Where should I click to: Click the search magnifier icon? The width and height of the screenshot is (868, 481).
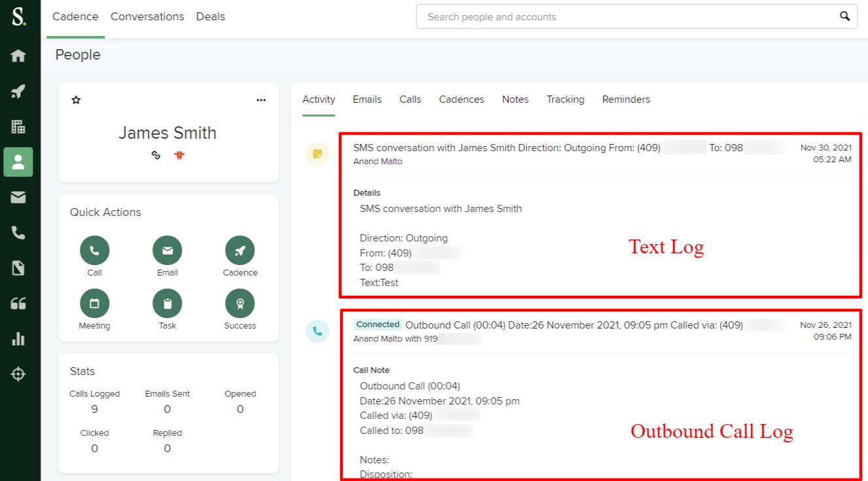[845, 16]
